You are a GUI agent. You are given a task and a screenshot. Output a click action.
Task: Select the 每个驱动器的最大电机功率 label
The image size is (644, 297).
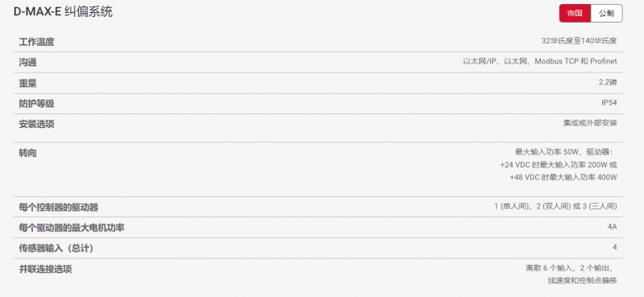[72, 228]
